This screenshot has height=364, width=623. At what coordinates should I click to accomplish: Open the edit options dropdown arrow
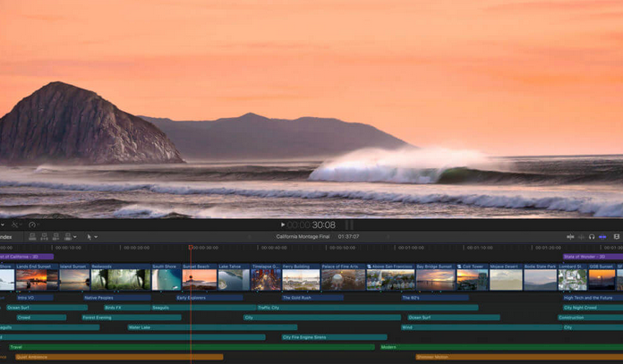[75, 237]
